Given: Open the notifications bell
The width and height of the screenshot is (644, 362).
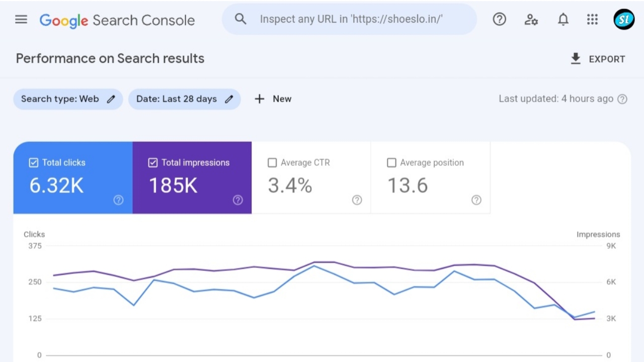Looking at the screenshot, I should click(563, 20).
